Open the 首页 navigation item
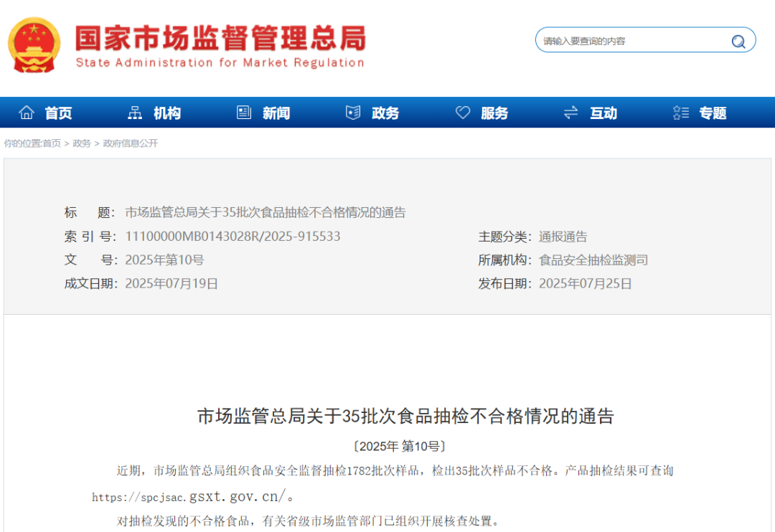The width and height of the screenshot is (775, 532). (58, 113)
